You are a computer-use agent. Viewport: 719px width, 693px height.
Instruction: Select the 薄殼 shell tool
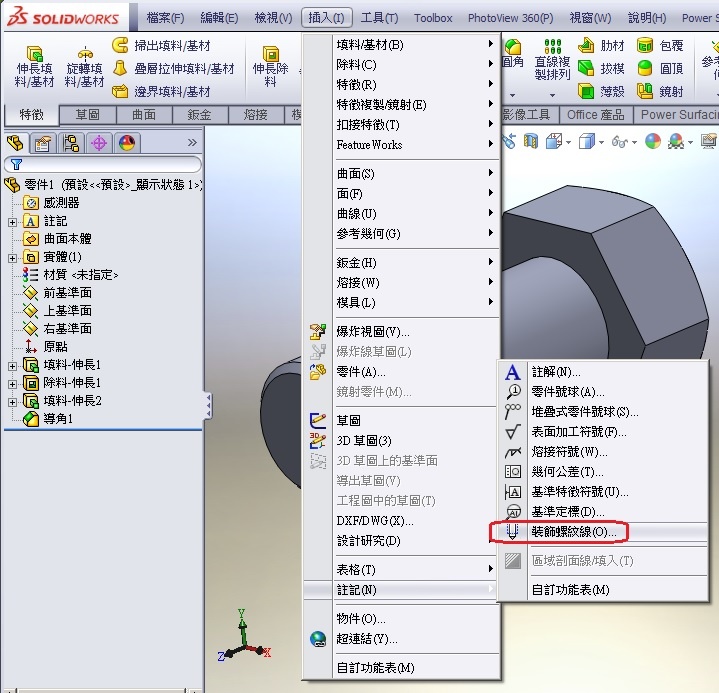point(601,91)
